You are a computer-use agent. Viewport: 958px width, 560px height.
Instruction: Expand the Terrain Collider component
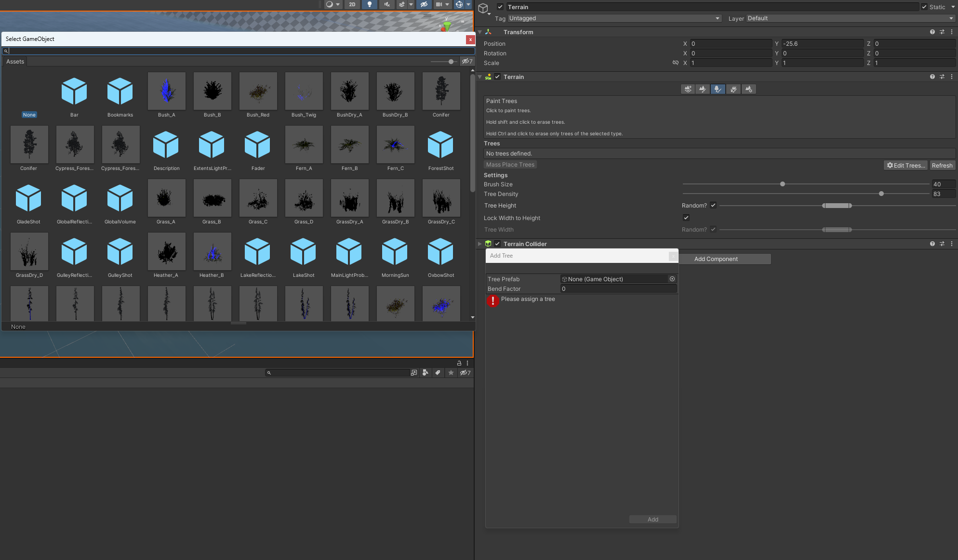coord(479,244)
